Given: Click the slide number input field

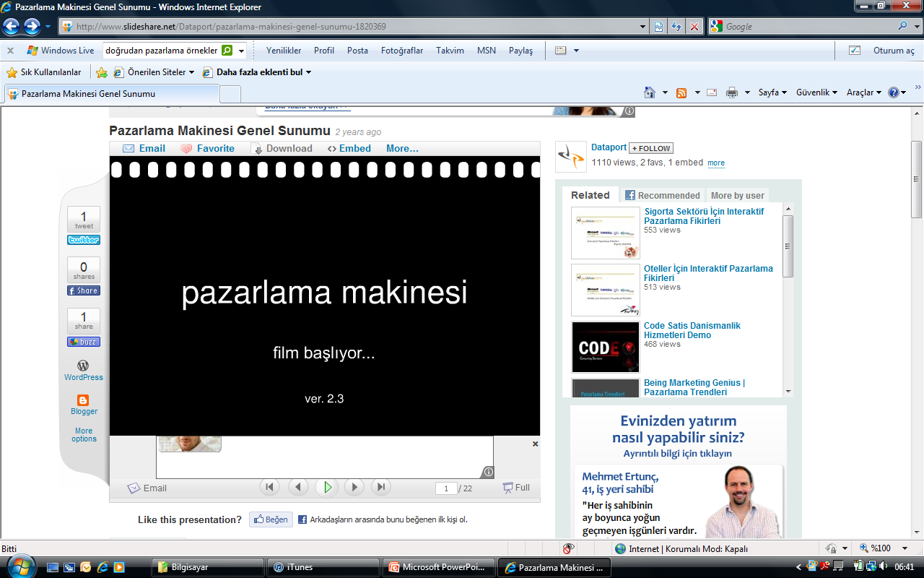Looking at the screenshot, I should (446, 488).
